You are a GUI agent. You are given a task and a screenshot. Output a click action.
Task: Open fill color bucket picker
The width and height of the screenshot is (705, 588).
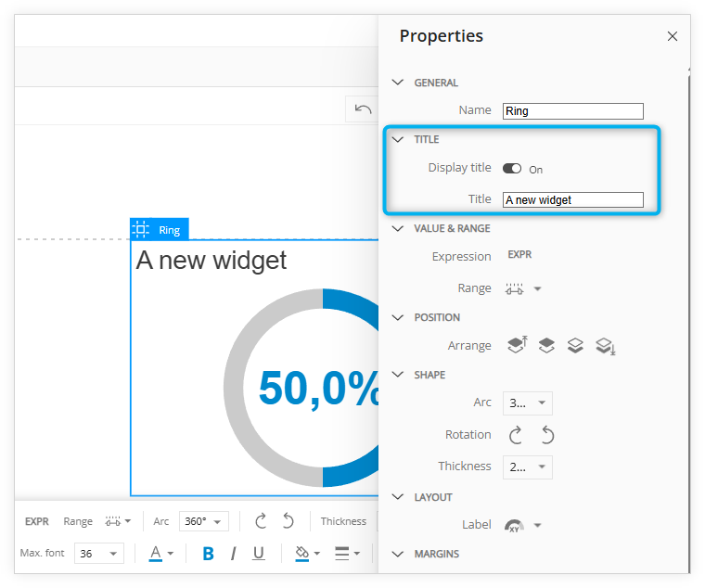coord(308,554)
